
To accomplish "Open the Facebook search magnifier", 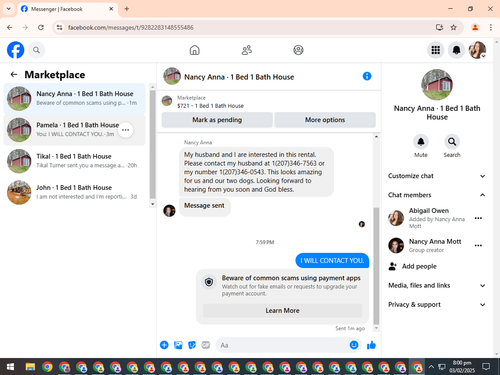I will tap(36, 50).
